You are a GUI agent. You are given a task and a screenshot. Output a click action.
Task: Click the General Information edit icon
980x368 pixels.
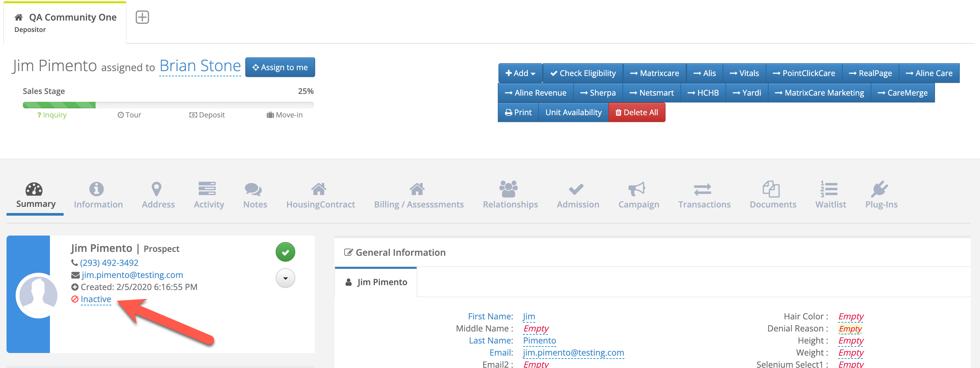coord(348,252)
